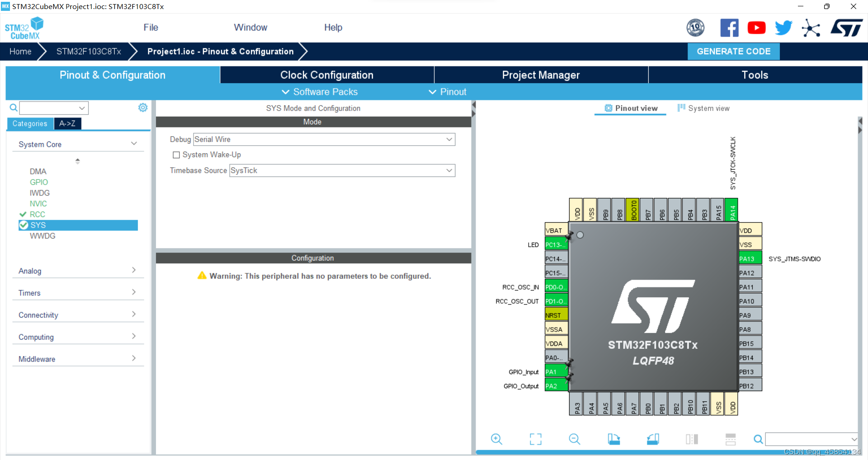Open the Help menu
This screenshot has height=460, width=868.
333,28
